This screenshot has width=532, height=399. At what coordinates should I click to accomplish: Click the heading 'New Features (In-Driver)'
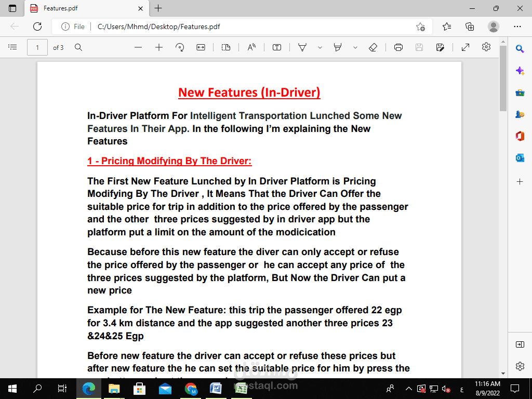click(x=249, y=92)
